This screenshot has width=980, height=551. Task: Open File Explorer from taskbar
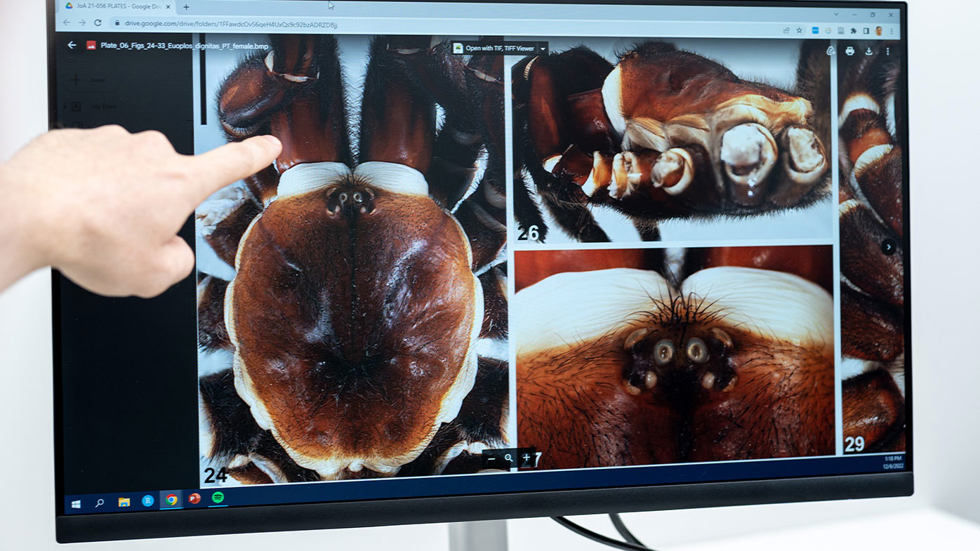point(124,502)
